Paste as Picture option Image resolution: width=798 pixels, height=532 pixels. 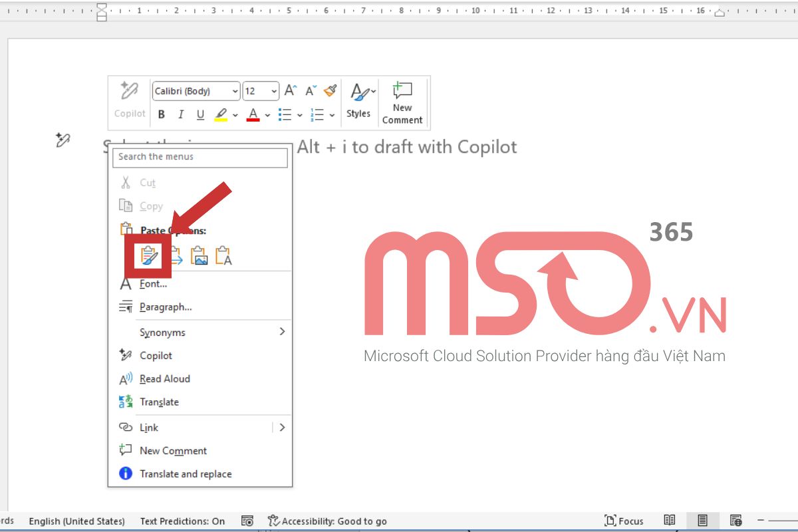[x=199, y=255]
